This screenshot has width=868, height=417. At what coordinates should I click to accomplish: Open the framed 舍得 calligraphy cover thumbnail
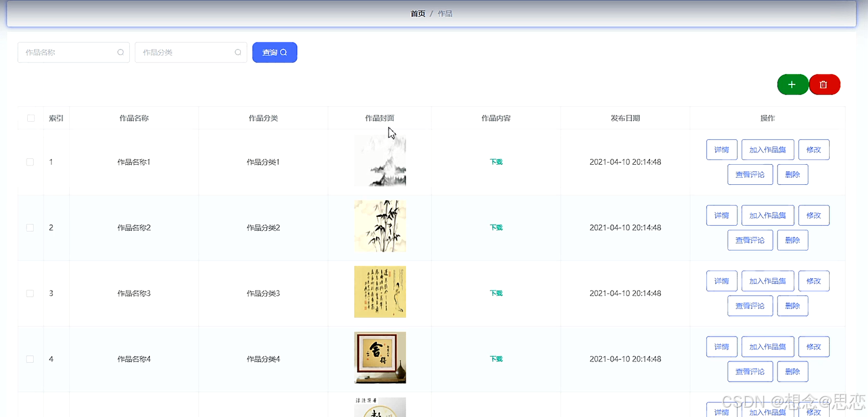coord(380,357)
